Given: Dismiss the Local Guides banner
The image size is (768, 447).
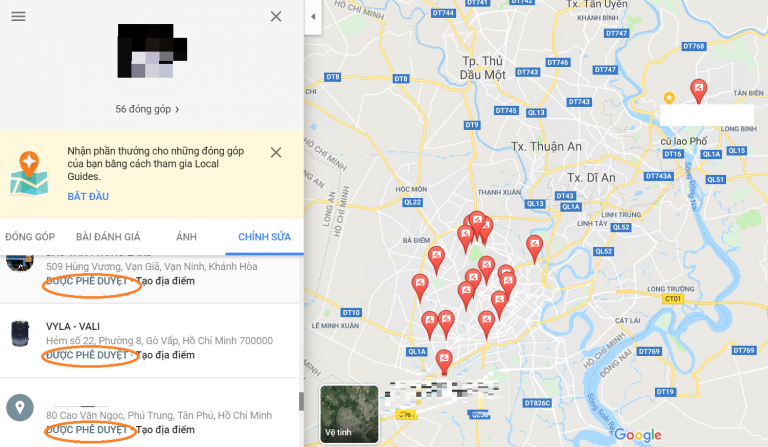Looking at the screenshot, I should pyautogui.click(x=276, y=152).
